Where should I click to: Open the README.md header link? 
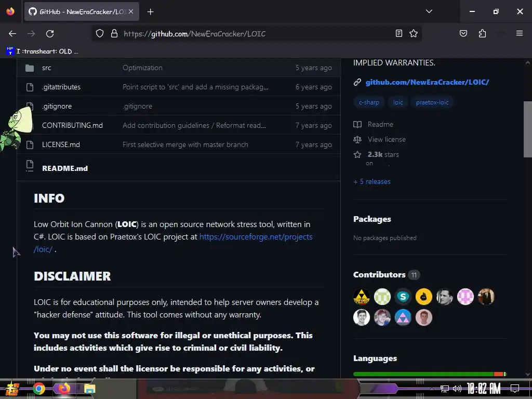pos(65,168)
